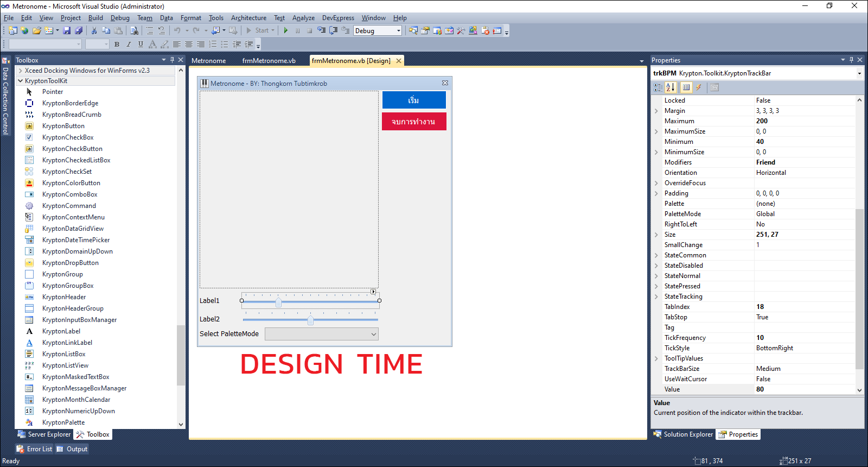Image resolution: width=868 pixels, height=467 pixels.
Task: Click the red จบการทำงาน button
Action: tap(414, 122)
